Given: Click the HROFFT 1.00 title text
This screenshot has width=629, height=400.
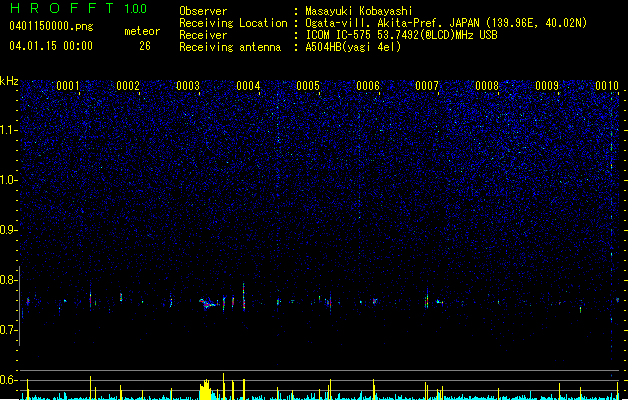Looking at the screenshot, I should (x=78, y=8).
